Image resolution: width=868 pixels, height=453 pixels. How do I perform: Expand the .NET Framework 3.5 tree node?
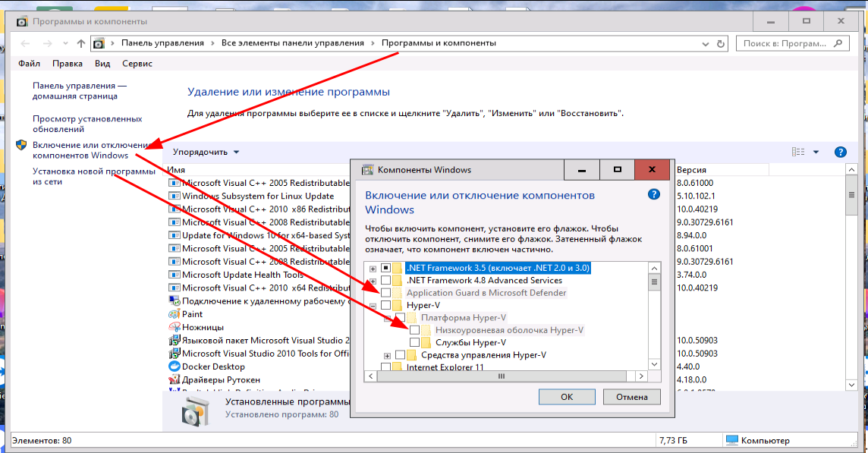[x=373, y=269]
